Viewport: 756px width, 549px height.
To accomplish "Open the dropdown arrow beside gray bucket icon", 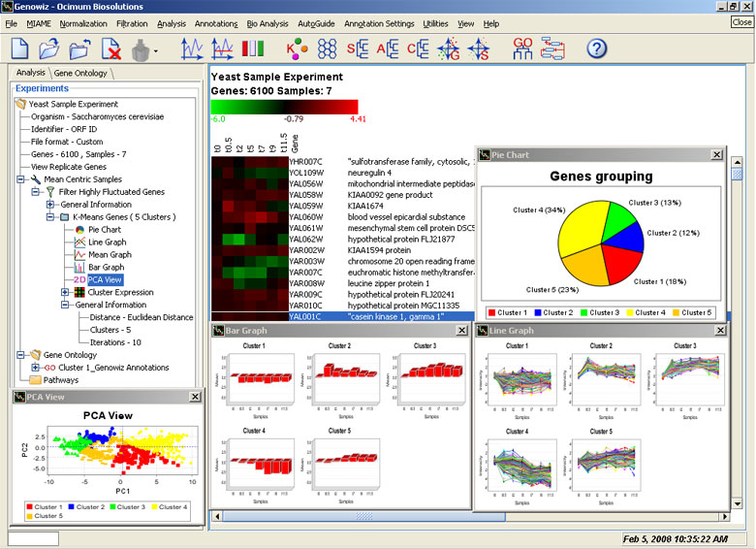I will (x=156, y=50).
